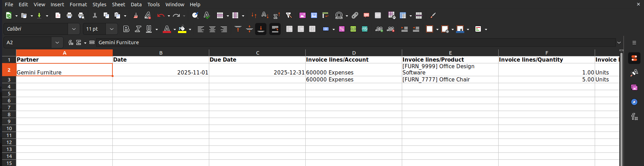This screenshot has width=644, height=166.
Task: Open the Font Color dropdown arrow
Action: (175, 29)
